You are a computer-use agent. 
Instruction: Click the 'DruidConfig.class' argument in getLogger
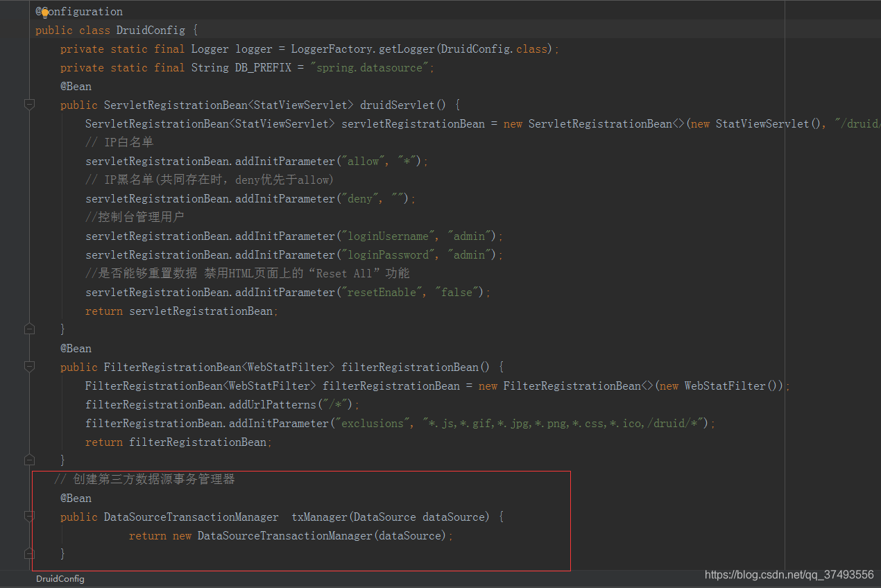click(494, 49)
